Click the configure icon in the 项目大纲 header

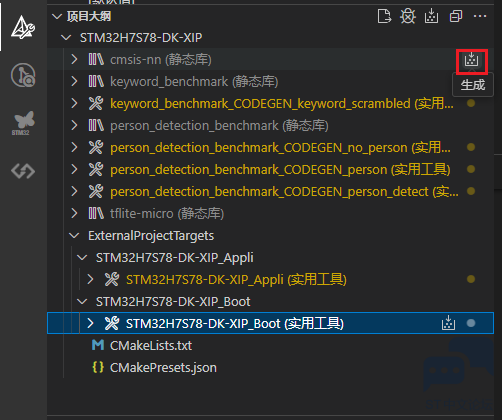384,16
